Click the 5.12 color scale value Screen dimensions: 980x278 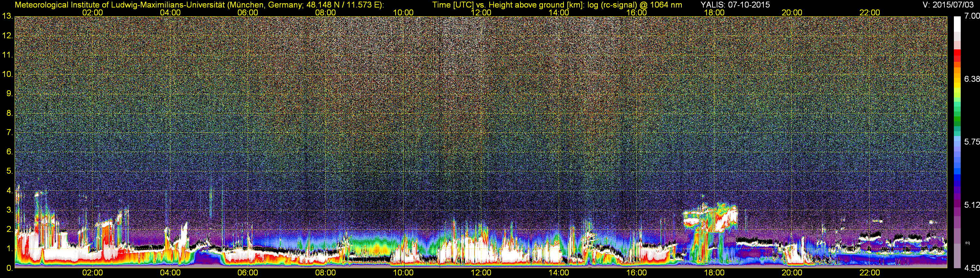[972, 205]
